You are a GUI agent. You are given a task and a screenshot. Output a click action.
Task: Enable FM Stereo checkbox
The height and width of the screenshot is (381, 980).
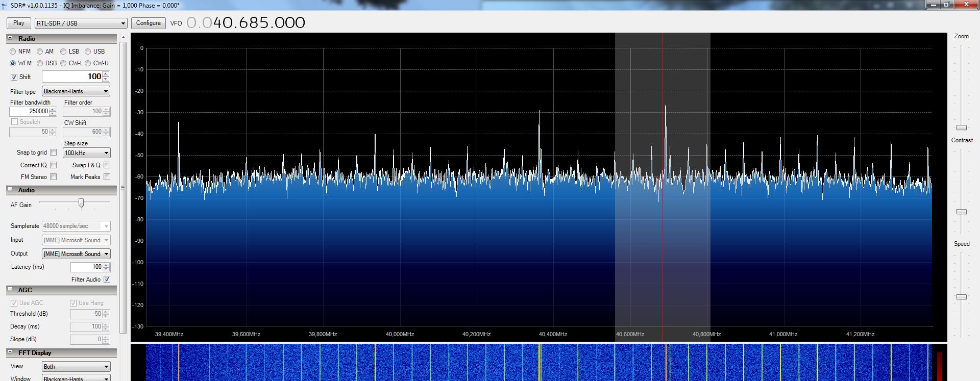pyautogui.click(x=53, y=177)
